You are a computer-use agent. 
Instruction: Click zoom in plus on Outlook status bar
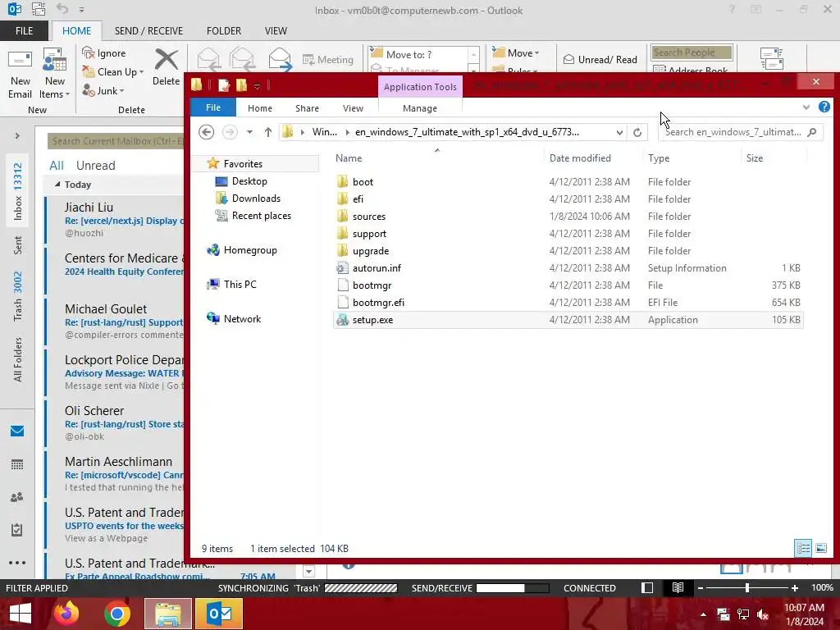click(794, 588)
